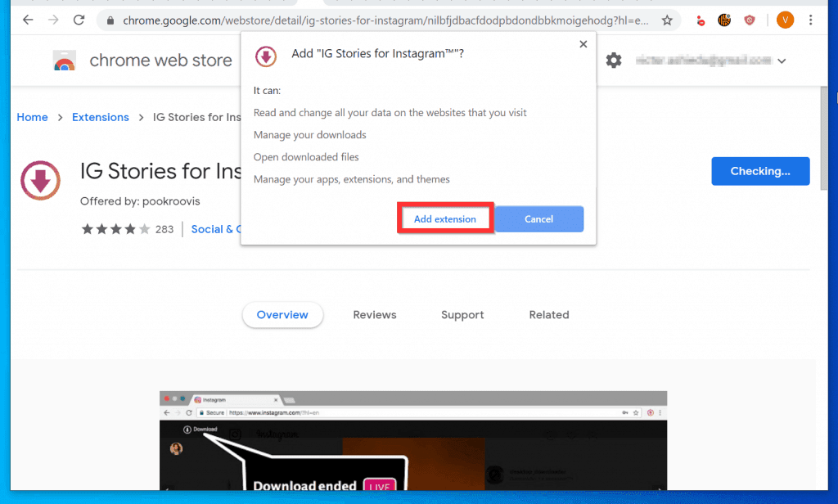Go back using the browser back arrow
This screenshot has width=838, height=504.
point(28,20)
